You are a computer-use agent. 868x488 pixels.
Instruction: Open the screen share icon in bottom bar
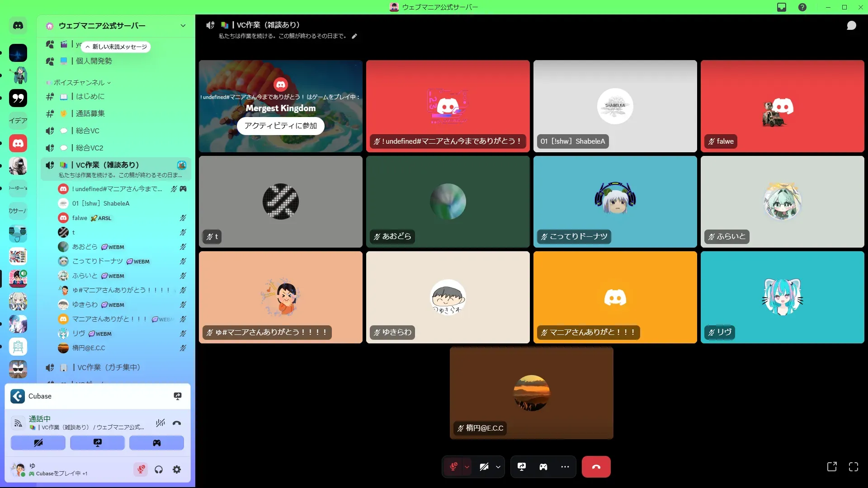point(522,467)
